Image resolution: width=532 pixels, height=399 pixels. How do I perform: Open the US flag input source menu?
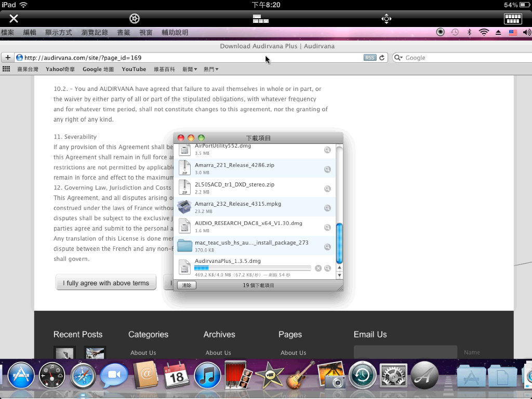[513, 33]
